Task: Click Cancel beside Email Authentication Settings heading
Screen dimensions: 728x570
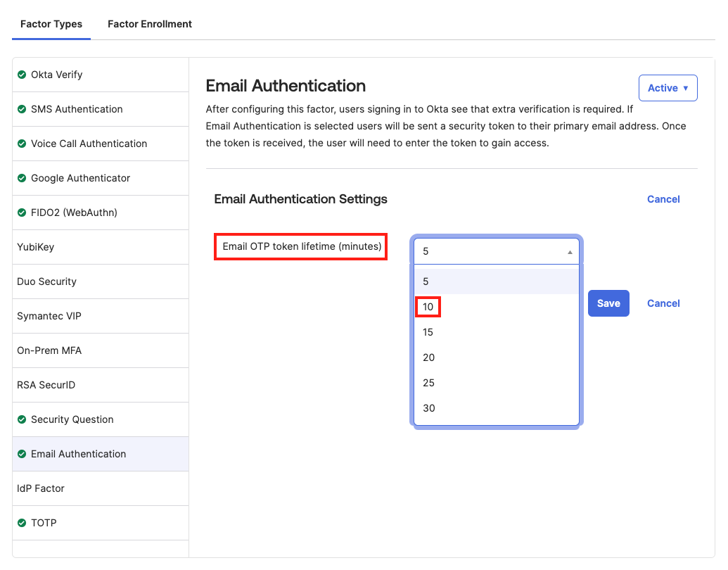Action: point(663,199)
